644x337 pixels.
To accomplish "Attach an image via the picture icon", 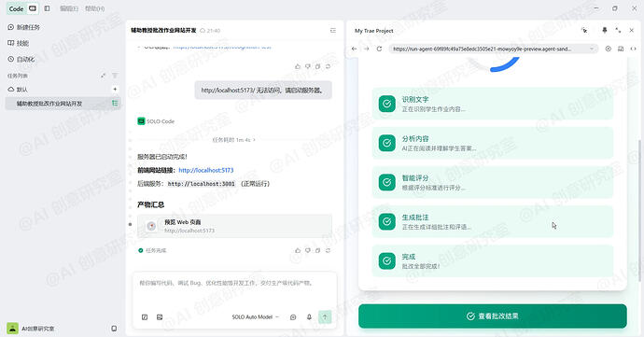I will 160,317.
